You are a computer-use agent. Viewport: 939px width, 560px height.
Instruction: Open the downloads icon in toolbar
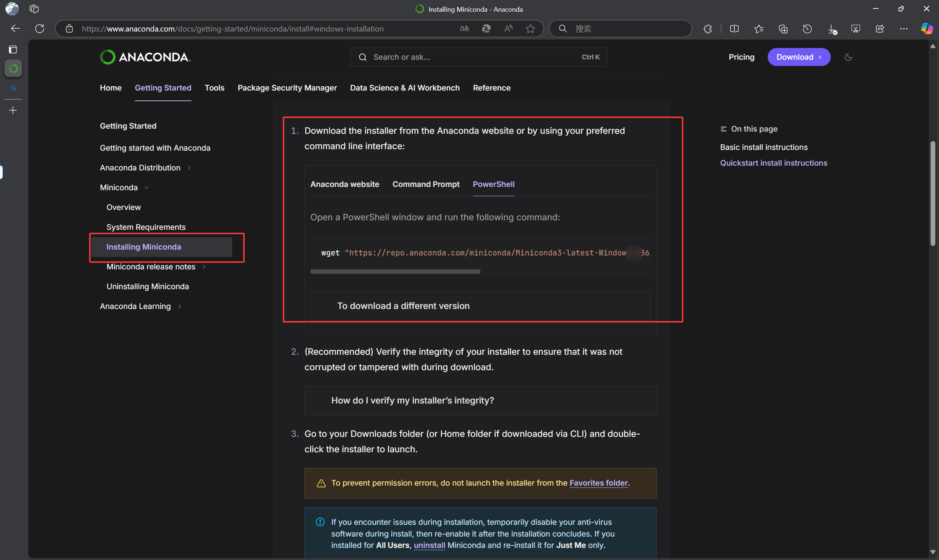click(x=832, y=29)
